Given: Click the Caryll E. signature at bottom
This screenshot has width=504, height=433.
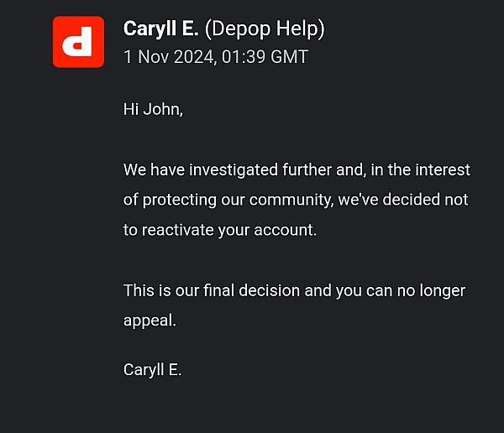Looking at the screenshot, I should click(153, 370).
